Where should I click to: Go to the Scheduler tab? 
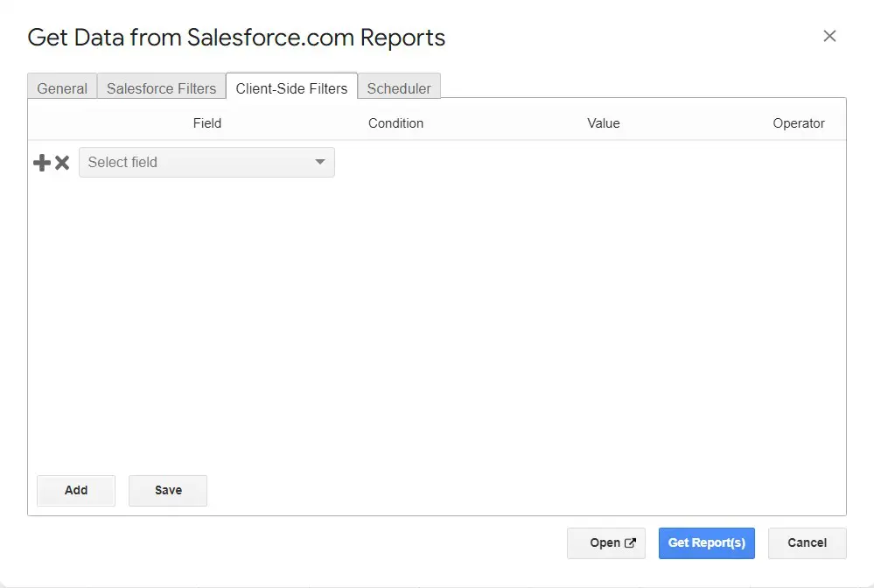399,88
